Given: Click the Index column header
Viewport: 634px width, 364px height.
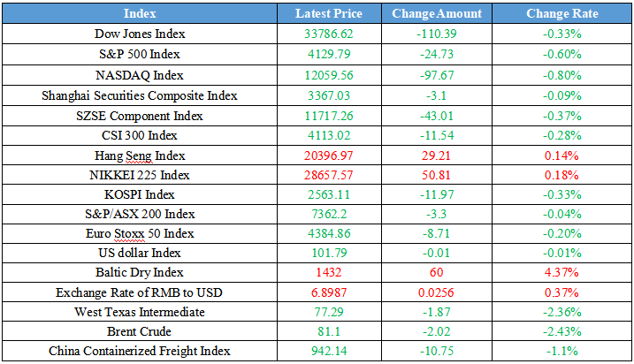Looking at the screenshot, I should pos(140,13).
